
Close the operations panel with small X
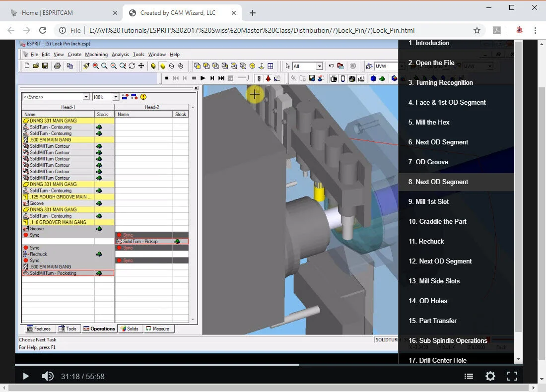(x=196, y=88)
